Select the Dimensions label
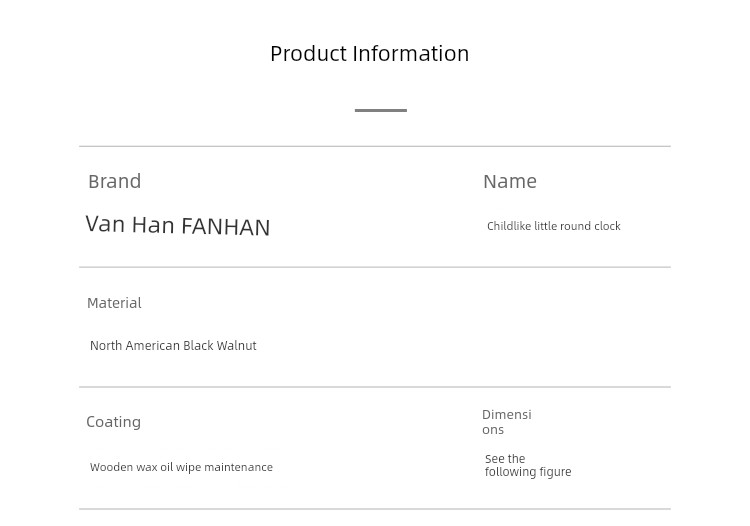 pos(507,422)
